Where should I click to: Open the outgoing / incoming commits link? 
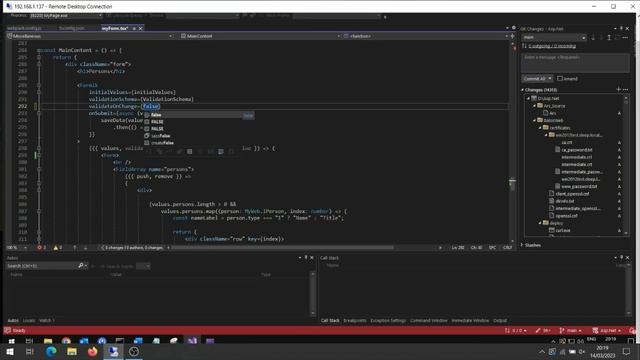point(552,46)
